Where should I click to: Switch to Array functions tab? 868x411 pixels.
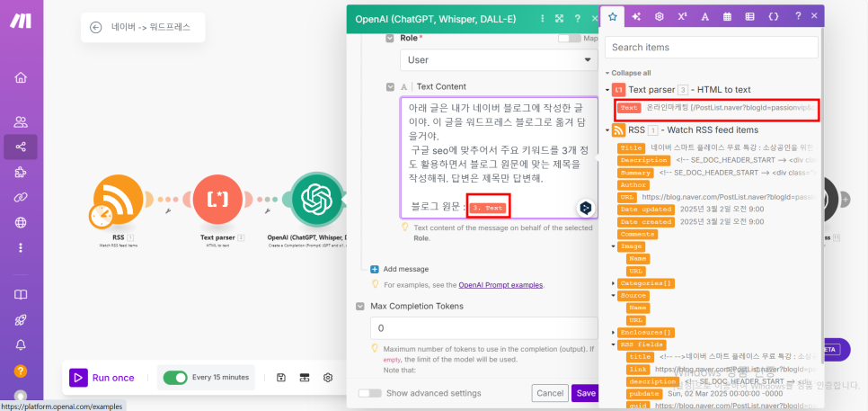point(749,16)
